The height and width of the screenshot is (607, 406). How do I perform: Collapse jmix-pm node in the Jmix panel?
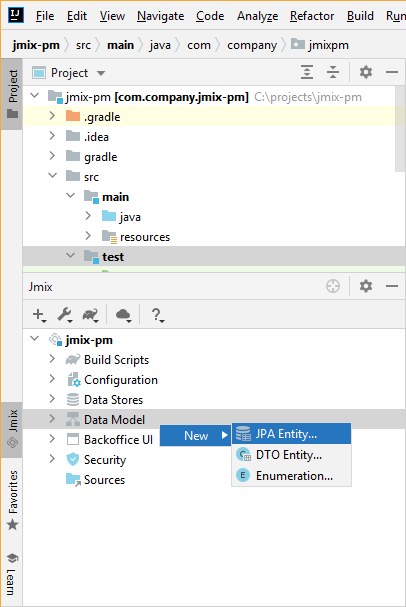coord(35,338)
